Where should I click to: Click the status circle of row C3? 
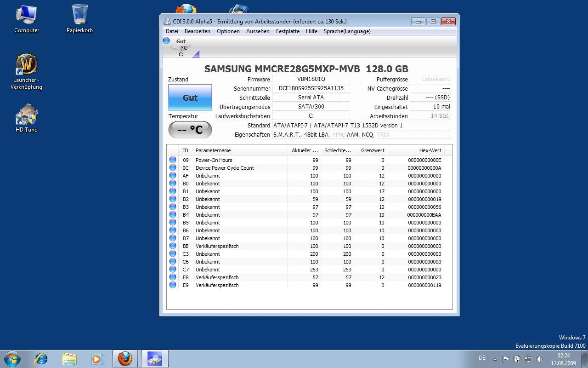click(173, 254)
